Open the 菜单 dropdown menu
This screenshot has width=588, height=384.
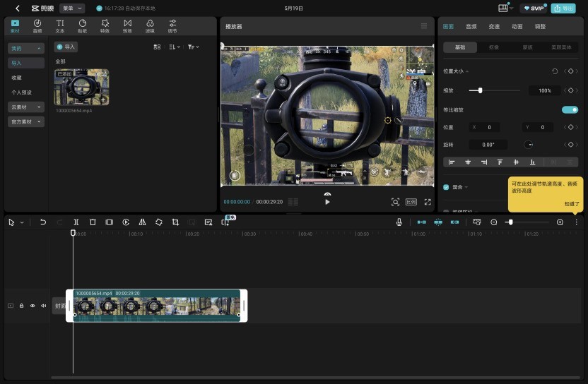pos(72,8)
